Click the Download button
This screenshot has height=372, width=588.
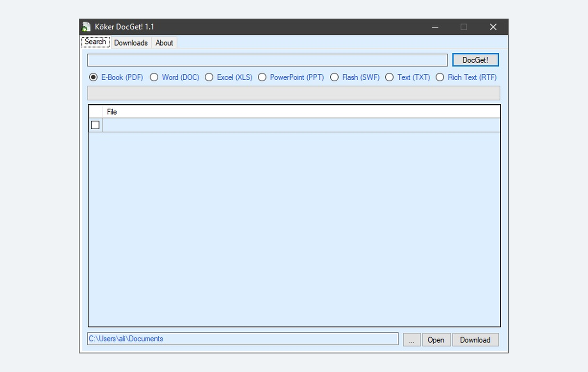(x=475, y=340)
